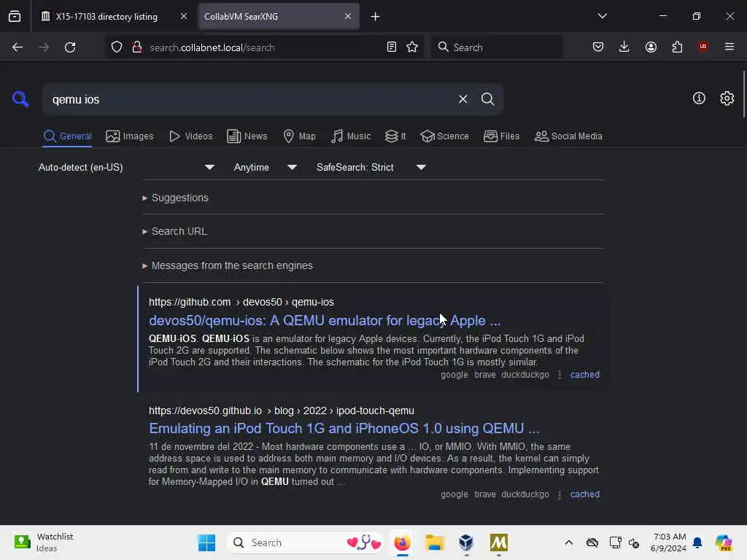Open the extensions puzzle icon
Screen dimensions: 747x560
[x=677, y=47]
